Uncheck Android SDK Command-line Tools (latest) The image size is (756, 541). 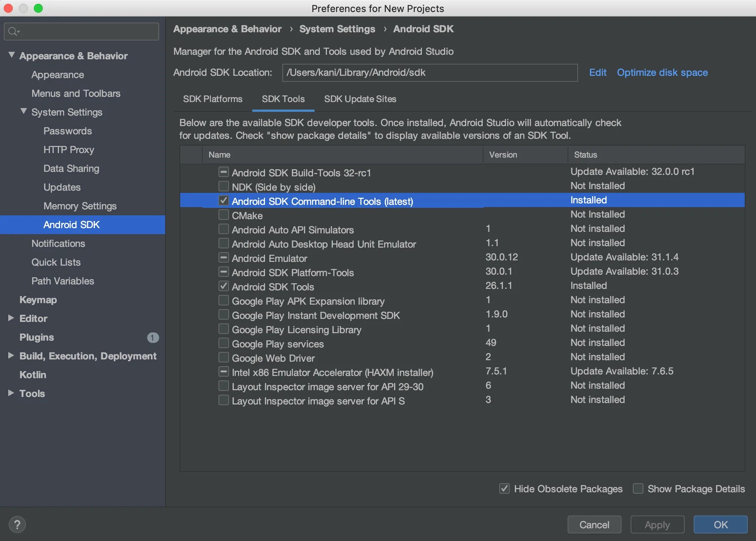tap(224, 201)
